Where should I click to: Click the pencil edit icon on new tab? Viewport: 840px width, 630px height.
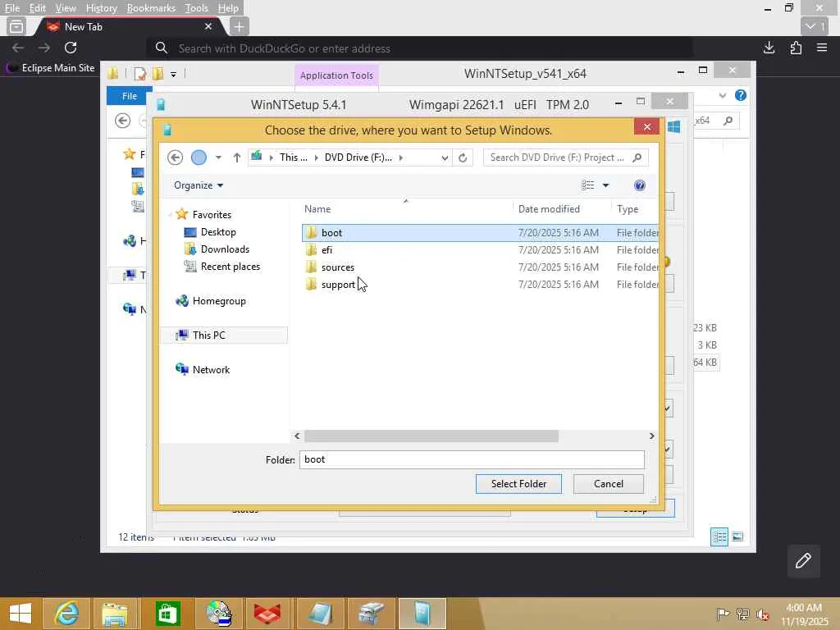(x=803, y=561)
